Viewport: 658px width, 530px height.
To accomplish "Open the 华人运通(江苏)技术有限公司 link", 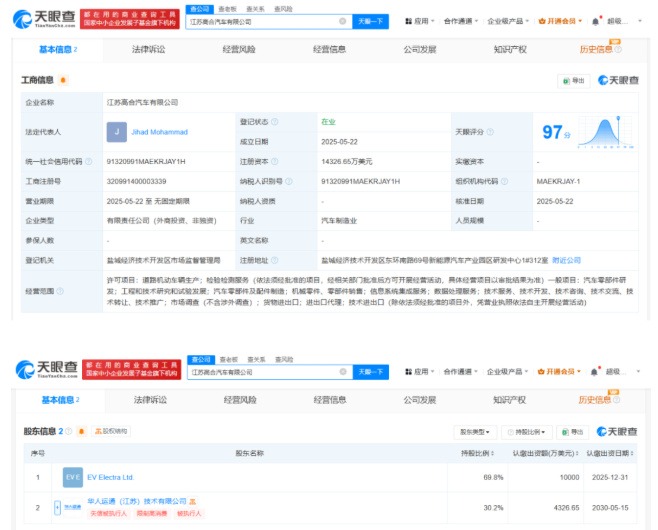I will click(137, 501).
